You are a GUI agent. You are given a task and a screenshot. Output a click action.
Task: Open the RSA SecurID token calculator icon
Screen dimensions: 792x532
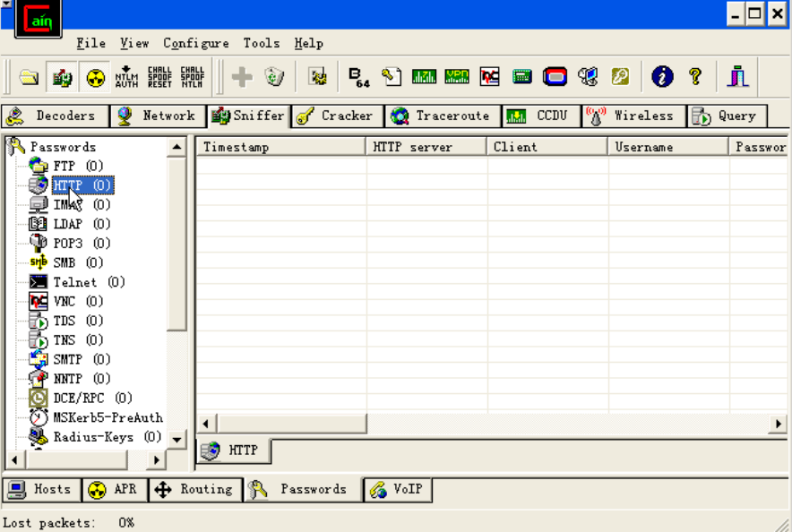click(x=555, y=77)
